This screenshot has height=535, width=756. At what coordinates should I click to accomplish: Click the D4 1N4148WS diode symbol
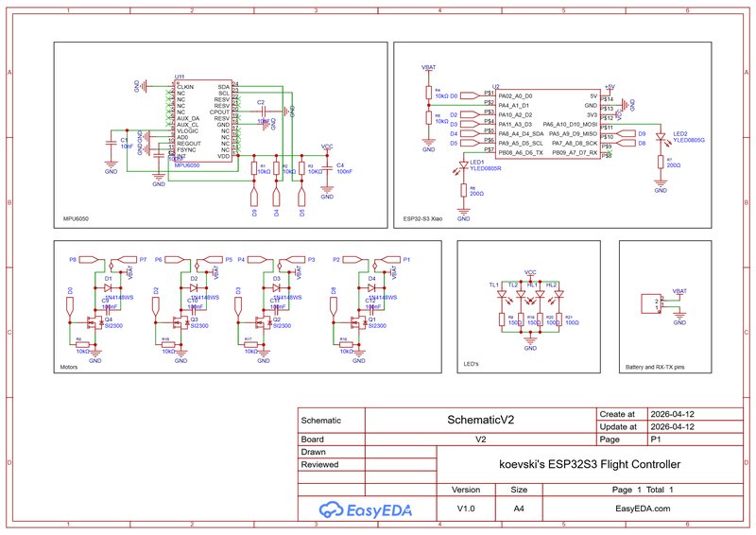coord(371,287)
